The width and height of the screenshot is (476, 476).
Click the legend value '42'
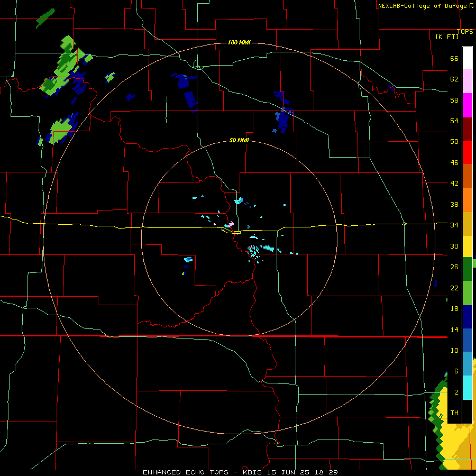coord(454,184)
